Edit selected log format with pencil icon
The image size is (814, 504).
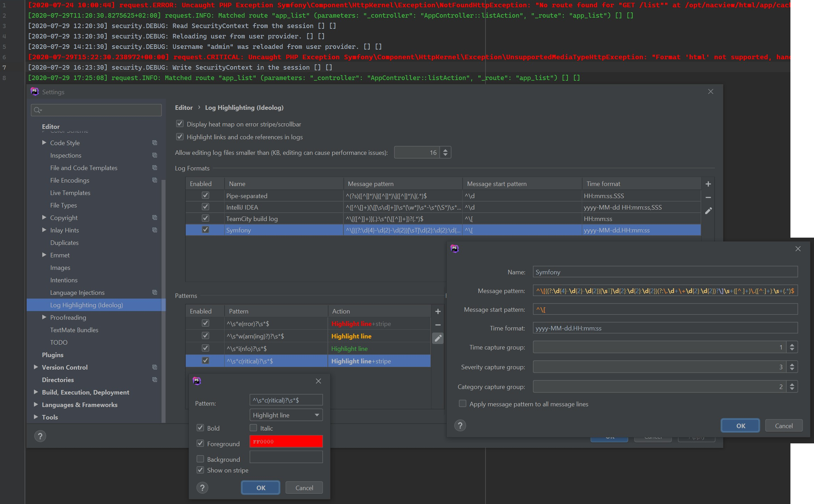tap(708, 211)
